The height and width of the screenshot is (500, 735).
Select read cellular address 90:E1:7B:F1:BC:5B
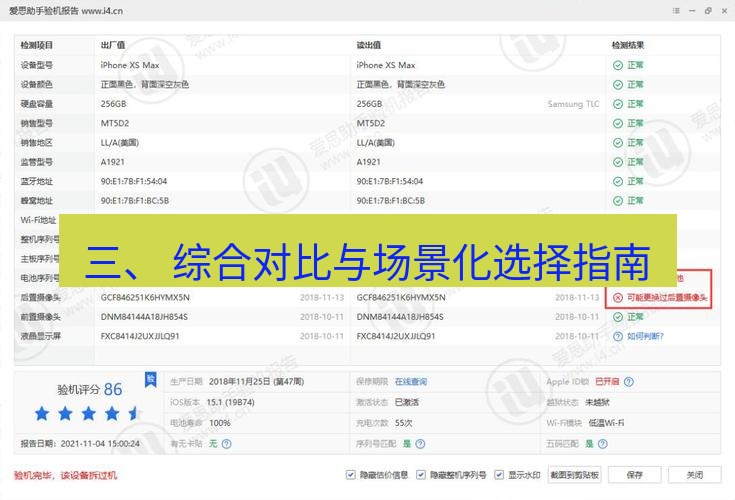[x=390, y=201]
